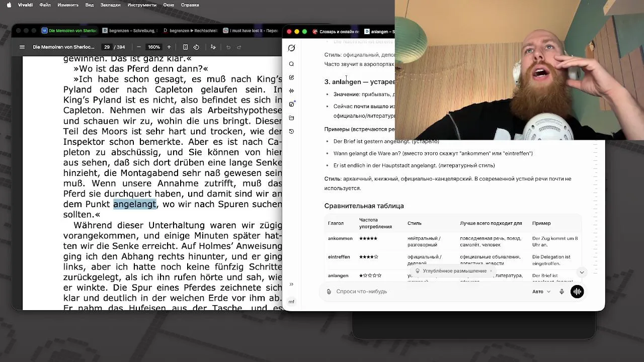Screen dimensions: 644x362
Task: Click the 'Стиль' column header in table
Action: [415, 223]
